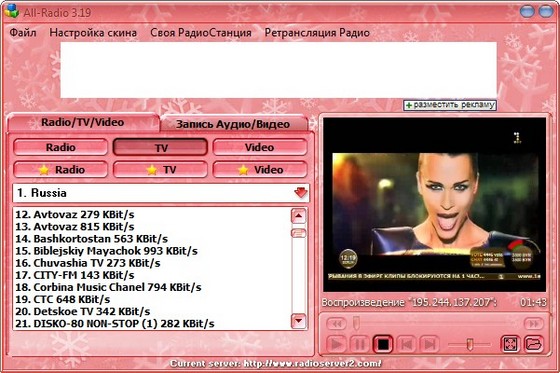560x373 pixels.
Task: Open the Настройка скина menu
Action: (x=93, y=33)
